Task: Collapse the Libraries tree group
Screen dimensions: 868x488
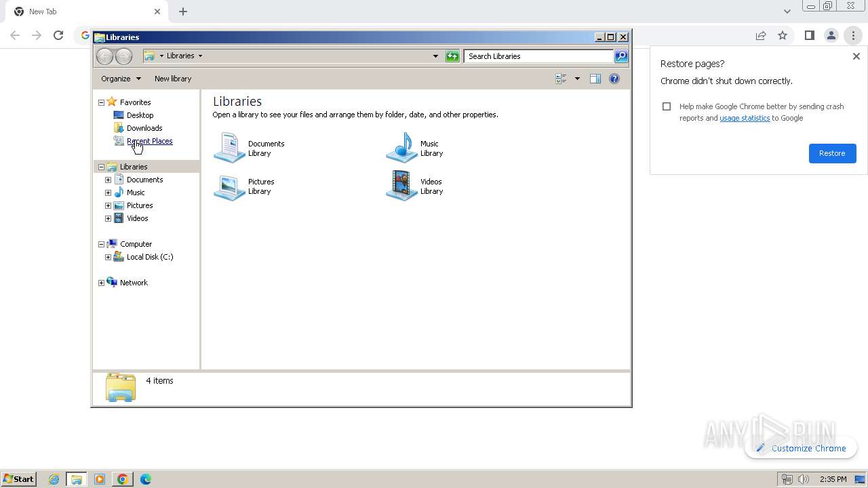Action: (x=101, y=167)
